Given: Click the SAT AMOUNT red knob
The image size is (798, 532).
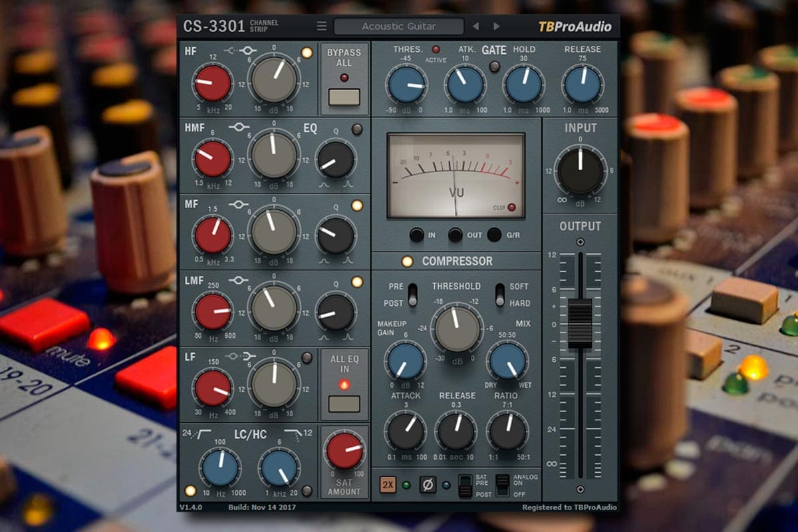Looking at the screenshot, I should tap(345, 450).
